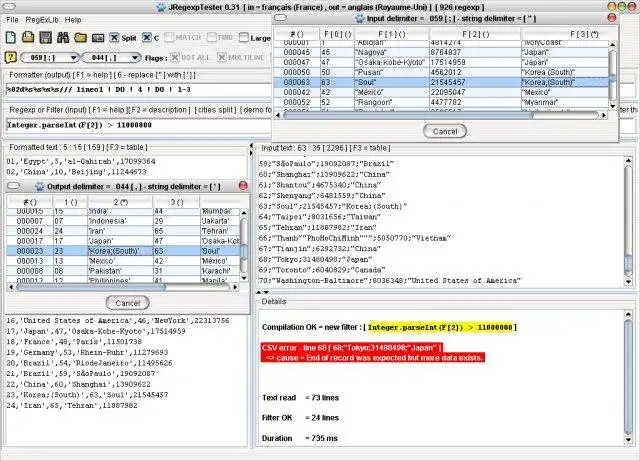The image size is (640, 461).
Task: Open the RegExLib menu
Action: pos(42,20)
